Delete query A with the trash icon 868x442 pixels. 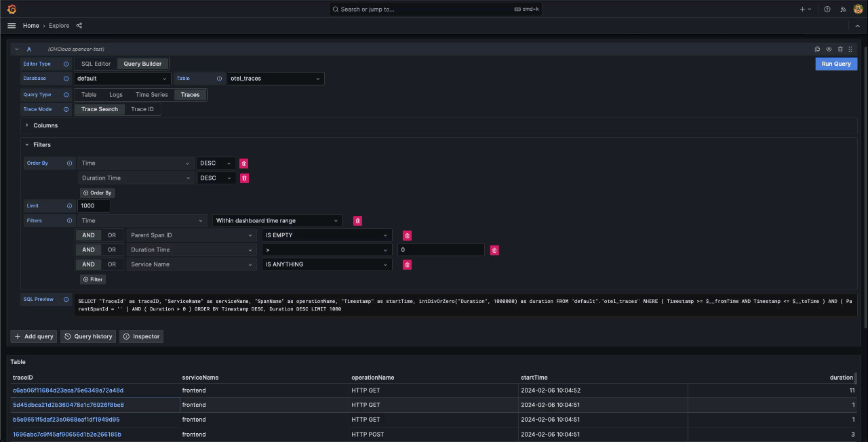pyautogui.click(x=840, y=49)
